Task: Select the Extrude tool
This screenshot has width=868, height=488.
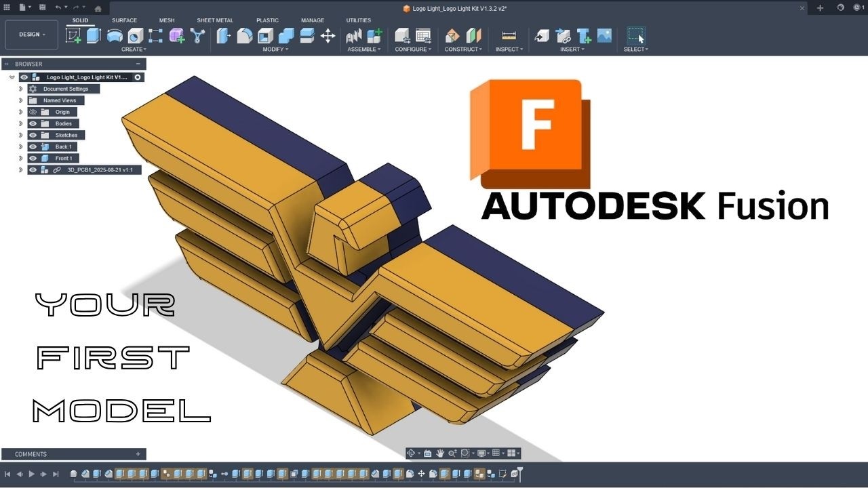Action: point(94,35)
